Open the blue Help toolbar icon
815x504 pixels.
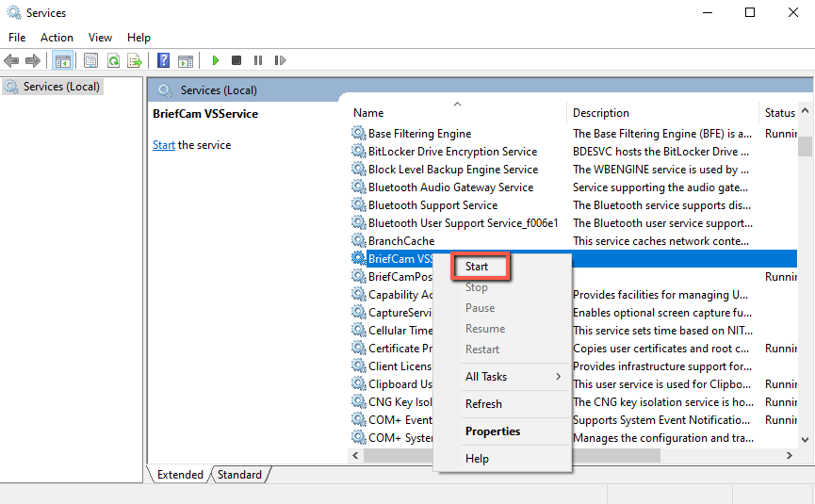[x=163, y=61]
